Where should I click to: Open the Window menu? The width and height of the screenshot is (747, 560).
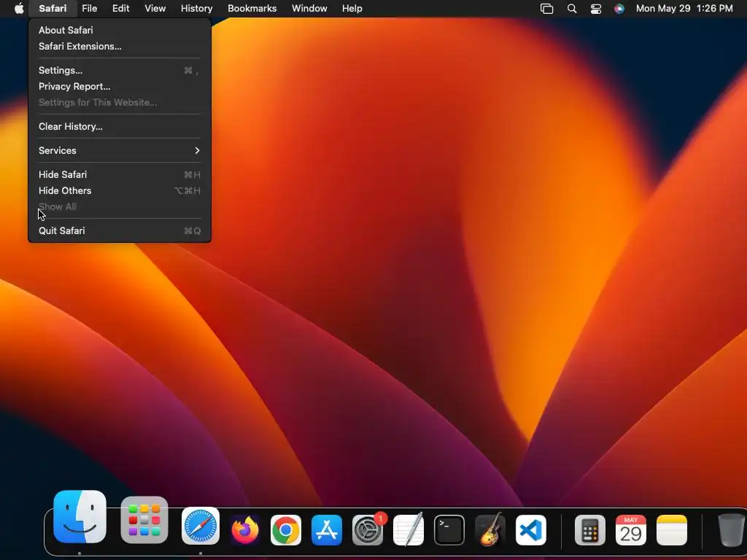coord(309,8)
